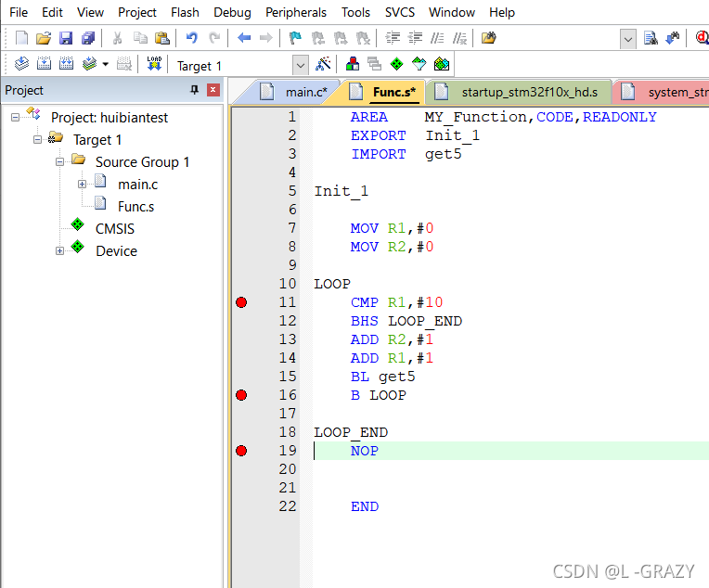Image resolution: width=709 pixels, height=588 pixels.
Task: Save all files icon
Action: pos(88,38)
